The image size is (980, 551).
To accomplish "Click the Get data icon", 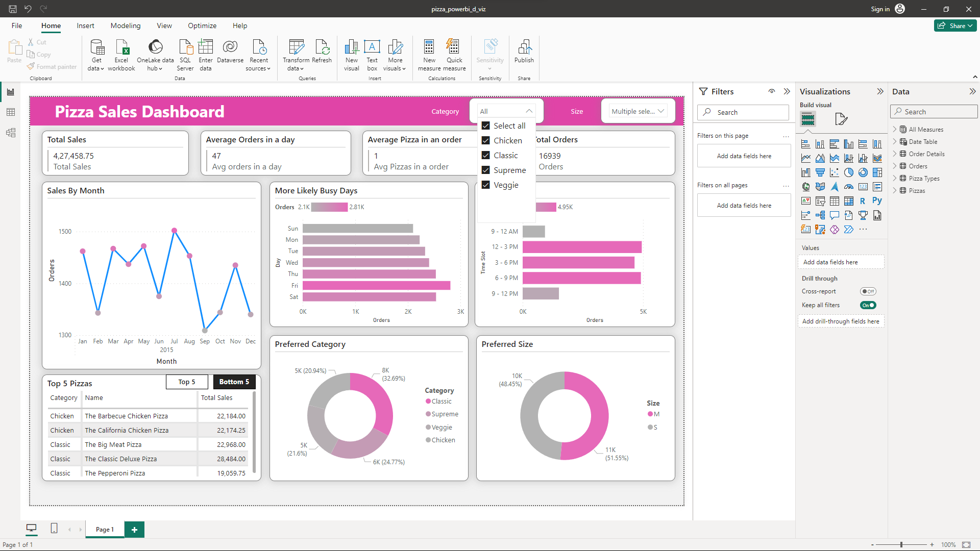I will pos(96,48).
